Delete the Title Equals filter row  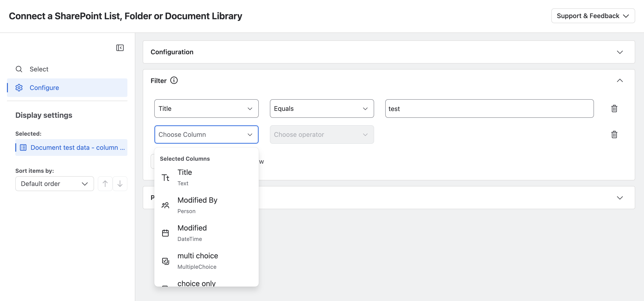[614, 109]
